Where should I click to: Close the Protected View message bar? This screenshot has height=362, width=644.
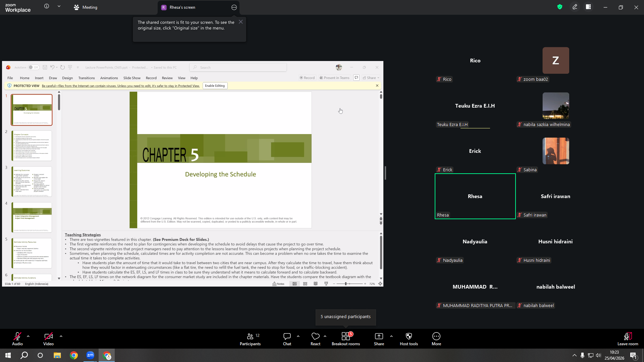pyautogui.click(x=377, y=85)
